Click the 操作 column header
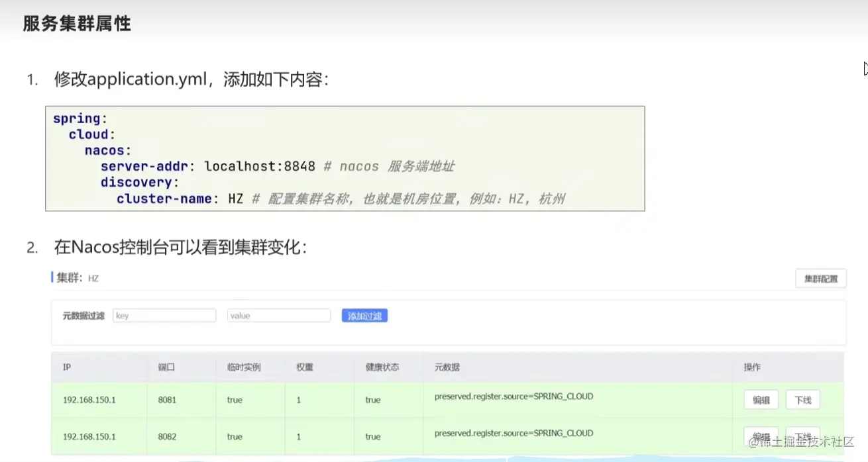 pos(752,367)
